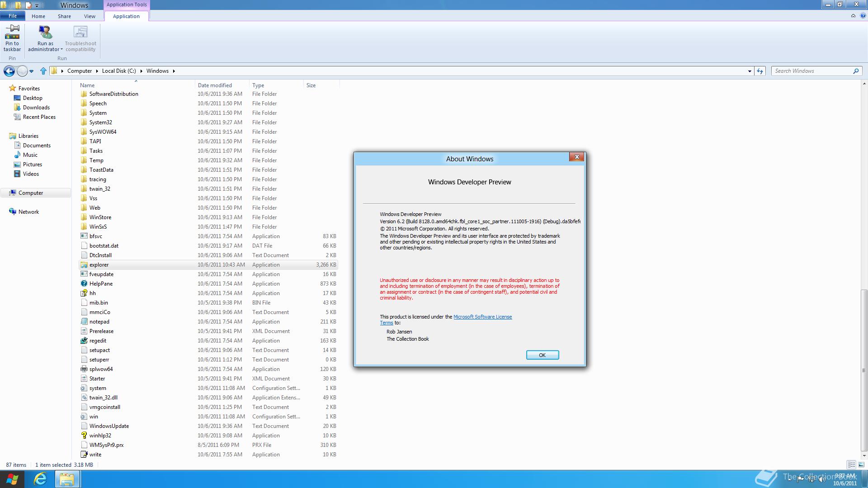Viewport: 868px width, 488px height.
Task: Click refresh button beside address bar
Action: click(x=760, y=71)
